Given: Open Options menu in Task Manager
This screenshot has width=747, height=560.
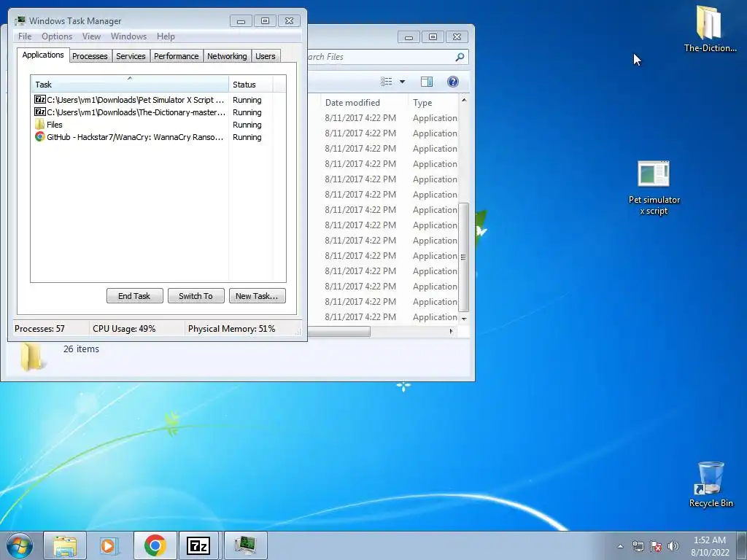Looking at the screenshot, I should [x=57, y=36].
